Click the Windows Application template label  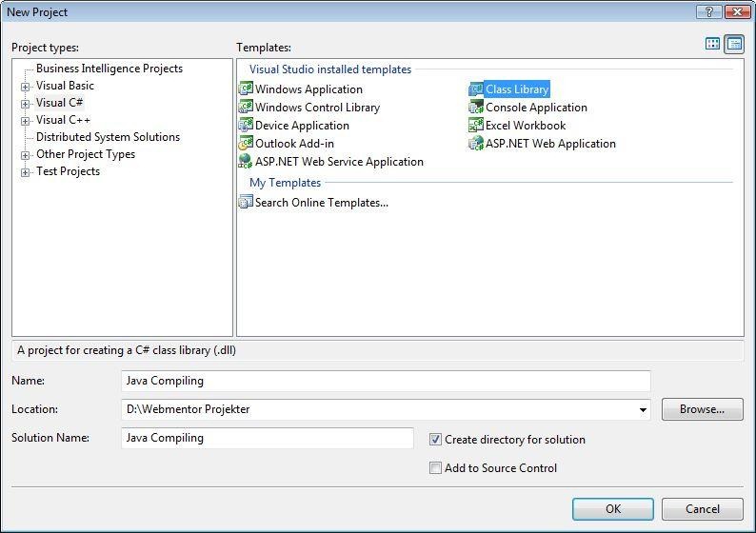[308, 89]
